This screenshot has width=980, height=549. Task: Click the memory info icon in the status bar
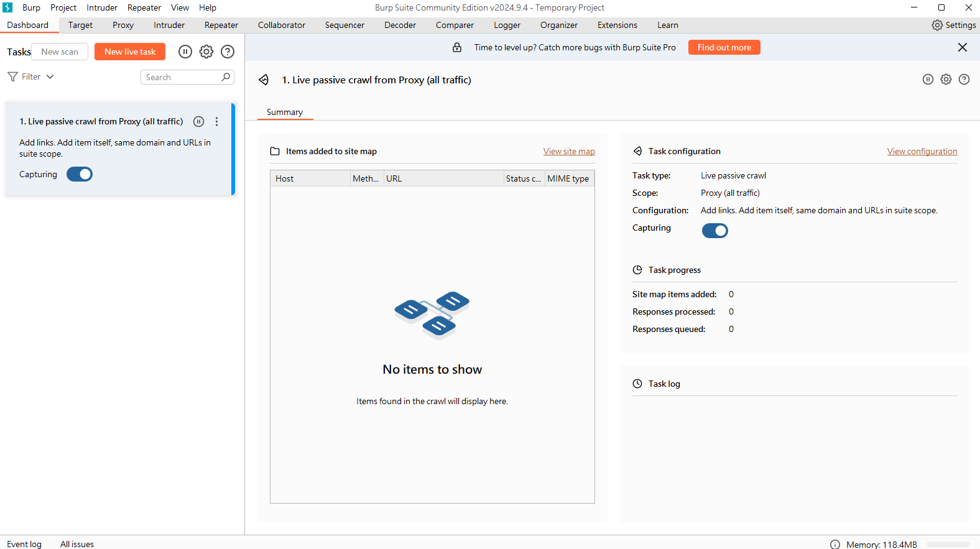[835, 545]
